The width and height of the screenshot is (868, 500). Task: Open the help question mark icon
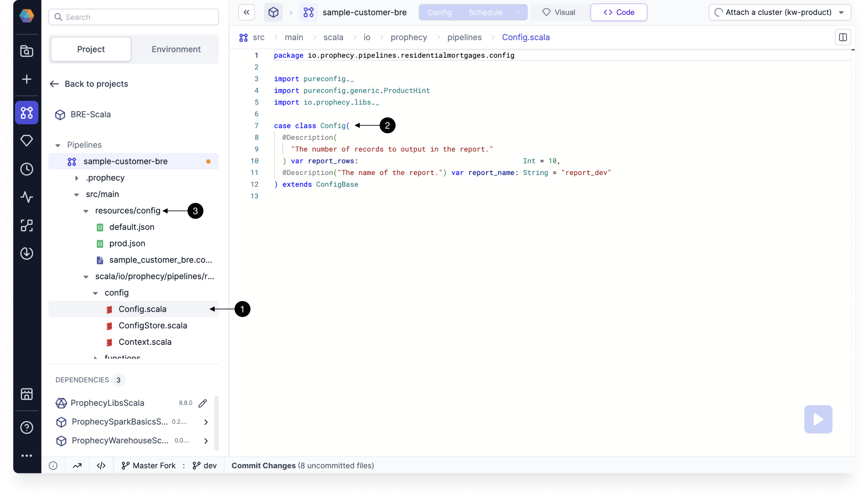click(x=27, y=427)
